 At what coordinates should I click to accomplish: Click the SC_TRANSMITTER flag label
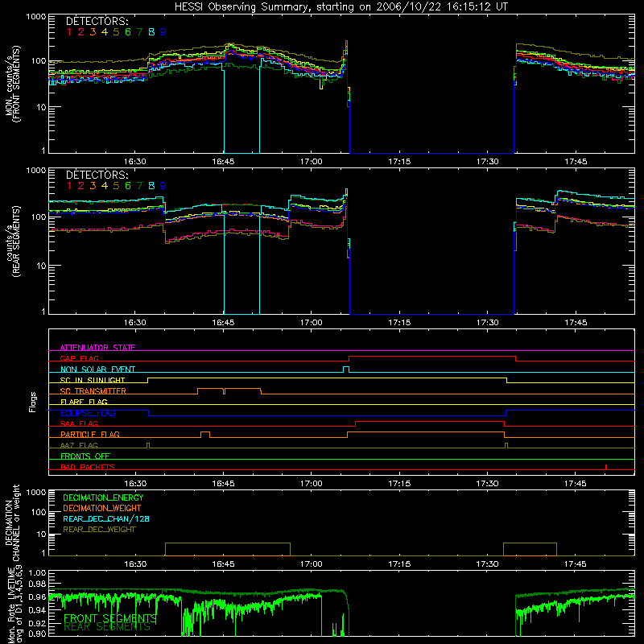pos(93,391)
